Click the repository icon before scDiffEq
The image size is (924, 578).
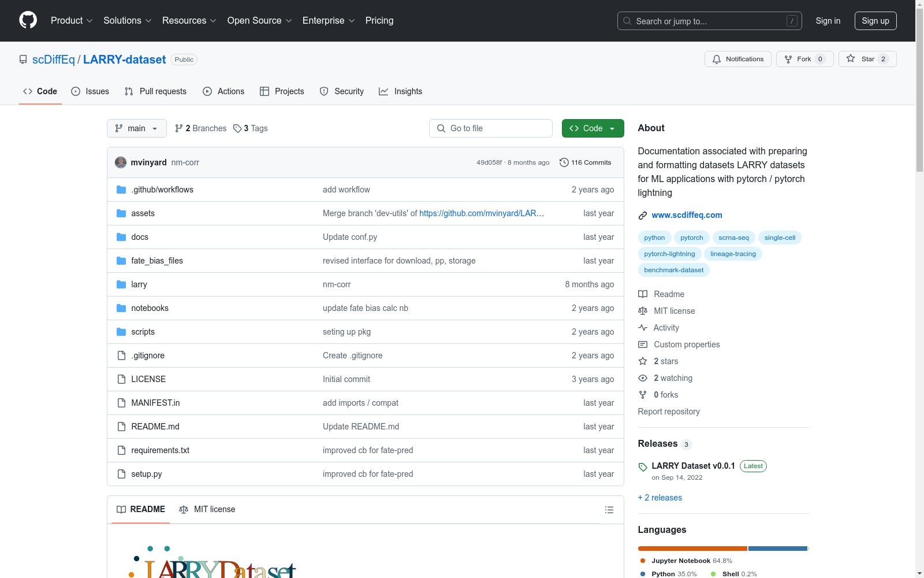(x=23, y=60)
